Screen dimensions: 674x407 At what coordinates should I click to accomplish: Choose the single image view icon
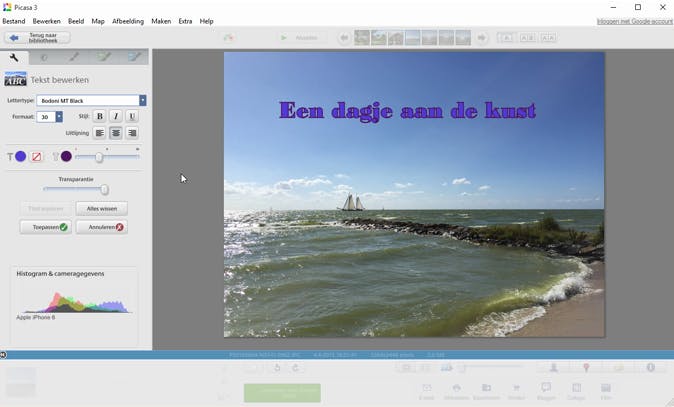[506, 38]
